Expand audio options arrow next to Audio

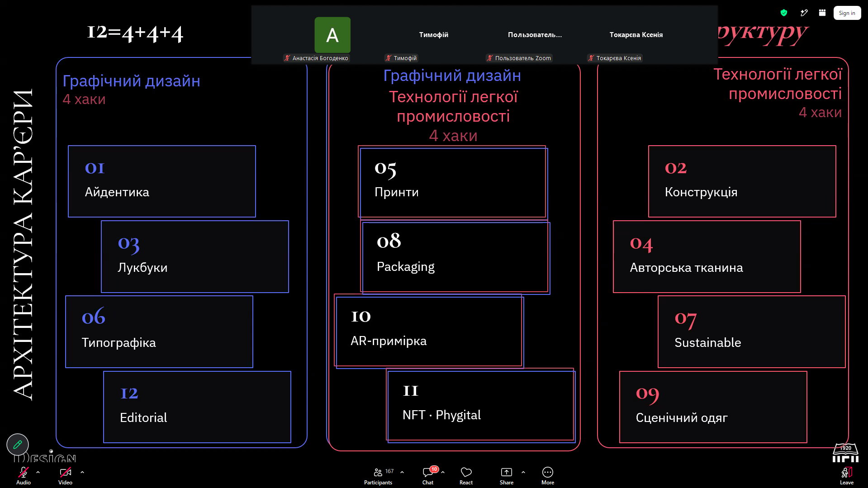point(38,472)
